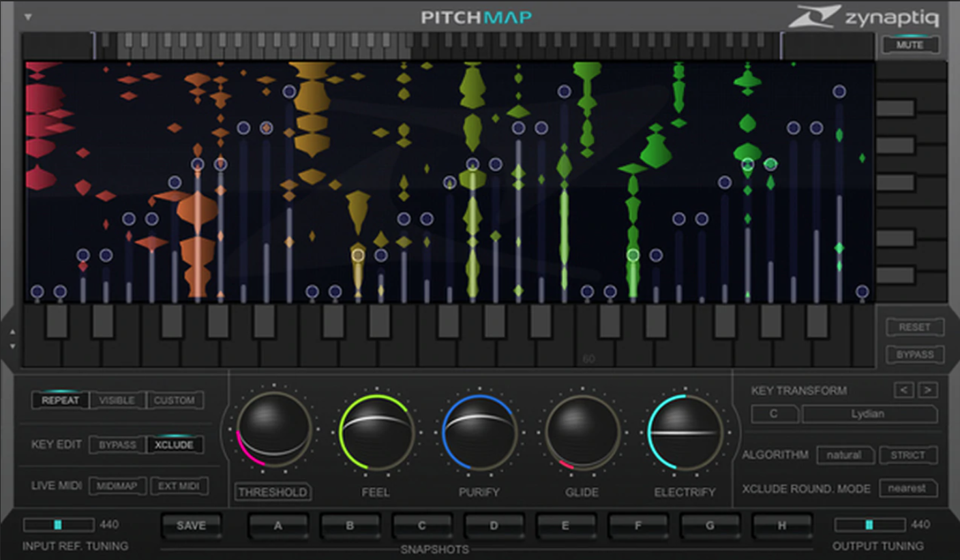
Task: Switch to CUSTOM key edit mode
Action: [x=175, y=401]
